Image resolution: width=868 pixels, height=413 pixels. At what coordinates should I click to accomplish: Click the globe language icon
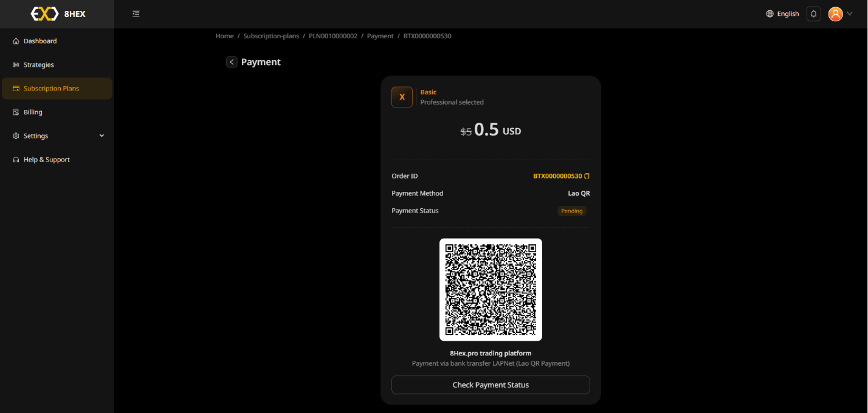pyautogui.click(x=770, y=14)
